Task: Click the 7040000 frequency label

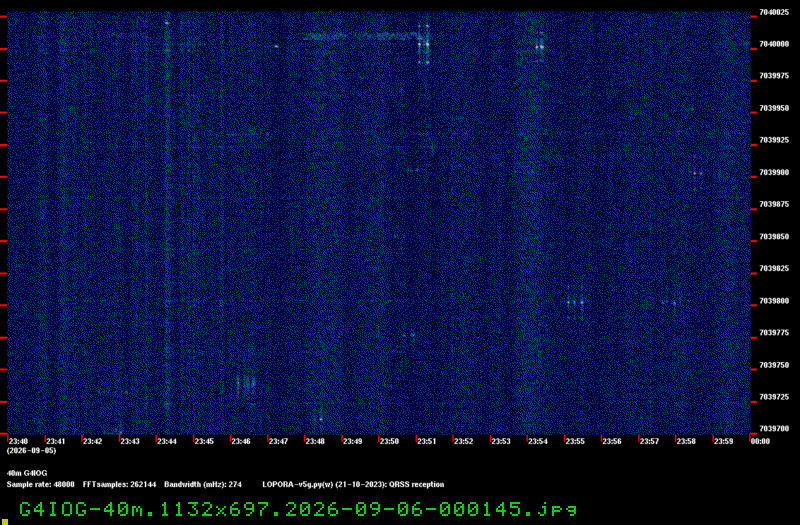Action: click(774, 44)
